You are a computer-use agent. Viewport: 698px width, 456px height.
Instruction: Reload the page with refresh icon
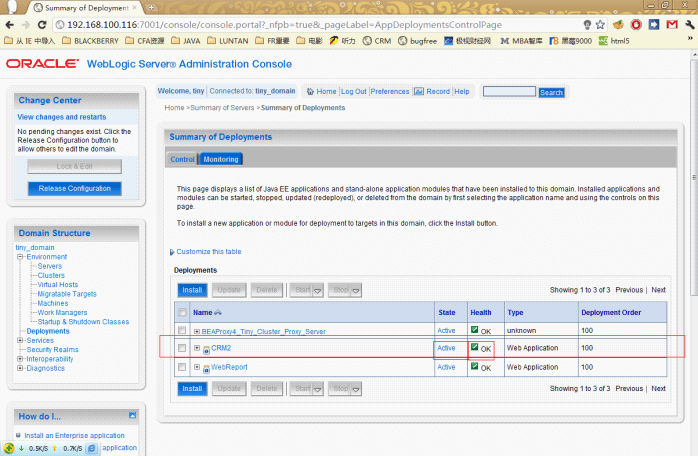42,25
